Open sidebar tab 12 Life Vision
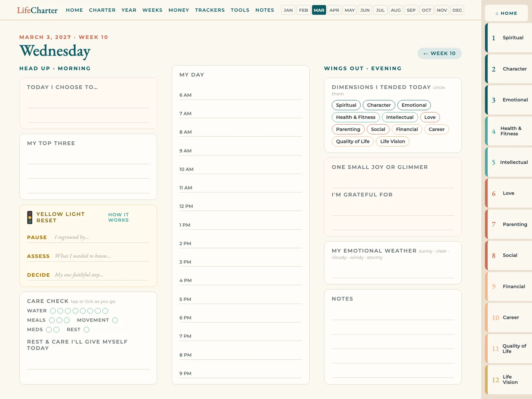The height and width of the screenshot is (399, 532). coord(508,380)
